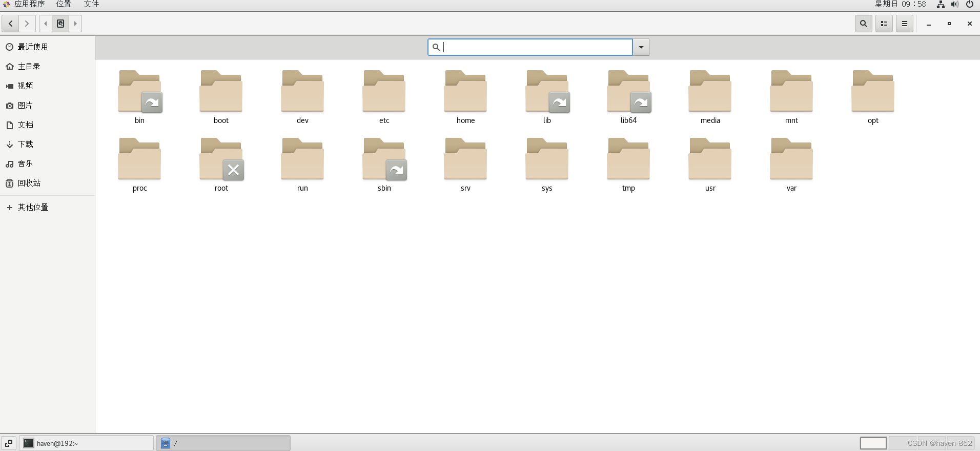Open the network status icon

941,4
